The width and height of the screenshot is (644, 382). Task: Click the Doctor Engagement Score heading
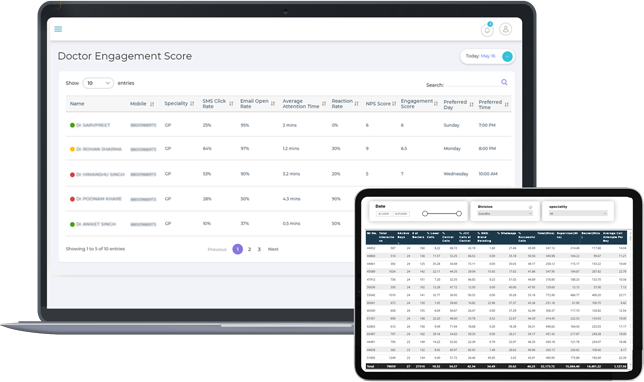coord(124,56)
